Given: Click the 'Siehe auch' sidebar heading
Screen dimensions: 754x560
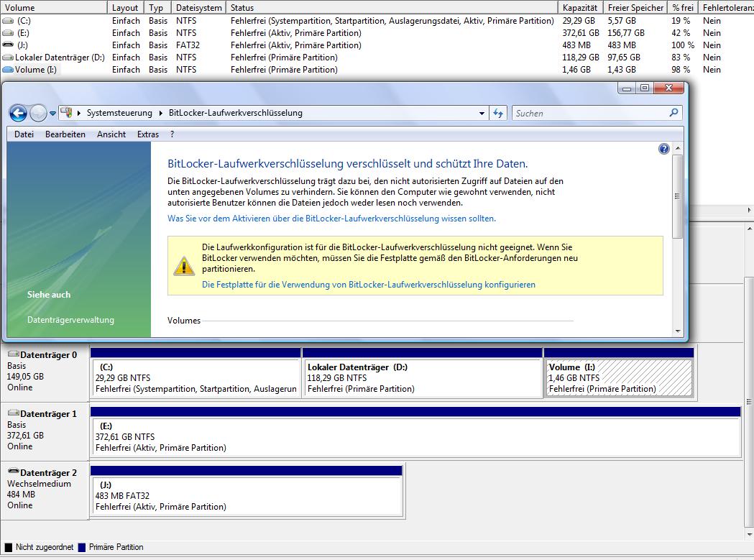Looking at the screenshot, I should pyautogui.click(x=49, y=295).
